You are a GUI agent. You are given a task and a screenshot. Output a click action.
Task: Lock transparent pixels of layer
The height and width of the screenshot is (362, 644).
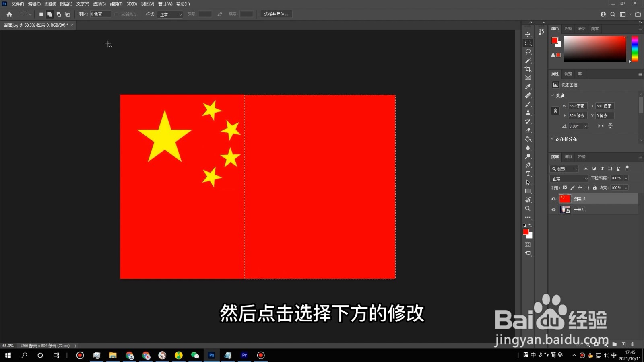point(565,188)
